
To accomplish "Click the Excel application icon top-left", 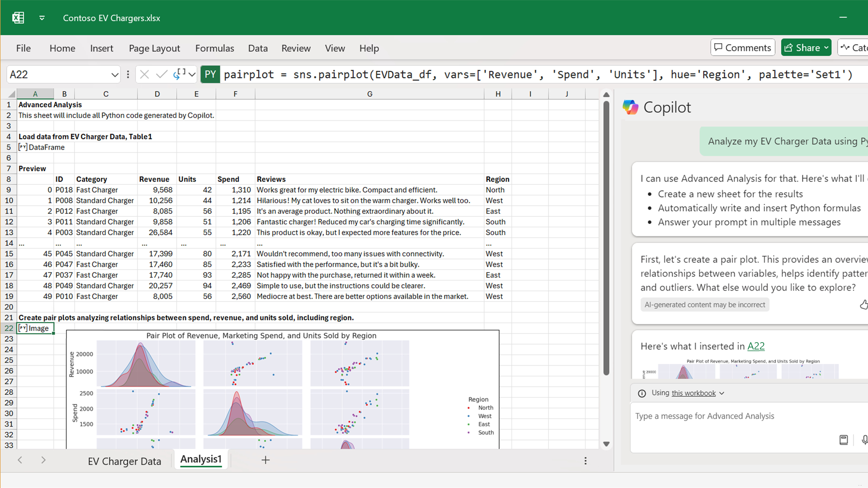I will coord(18,17).
